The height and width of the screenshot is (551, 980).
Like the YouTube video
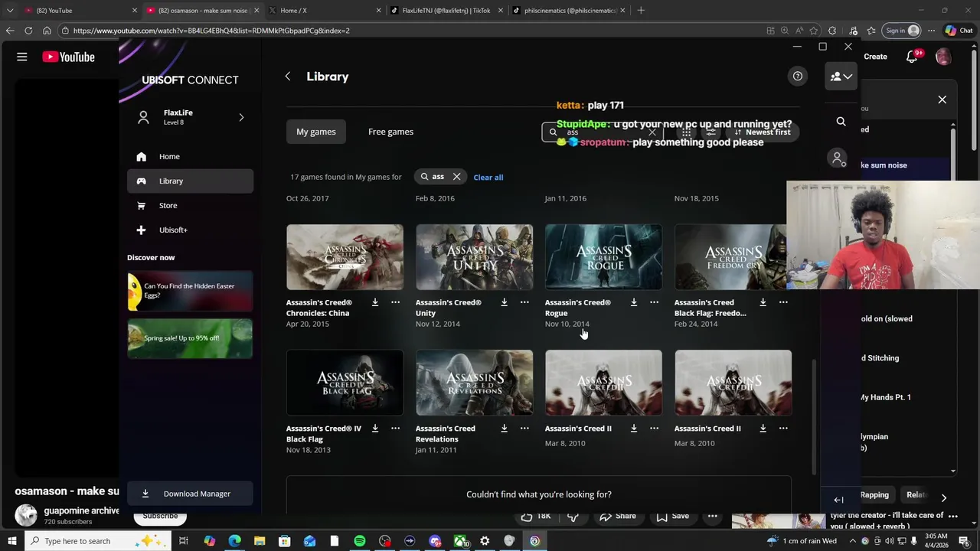coord(536,517)
